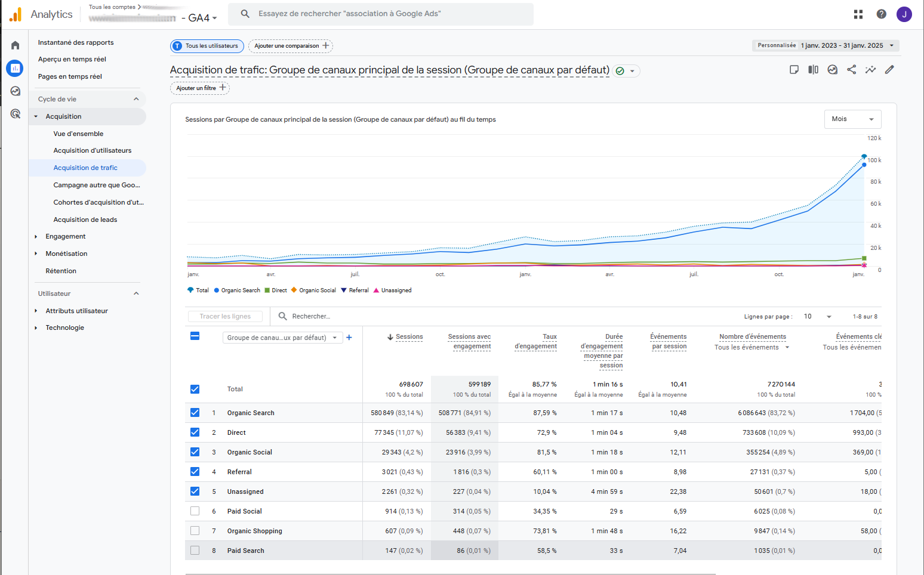Image resolution: width=924 pixels, height=575 pixels.
Task: Toggle the Organic Social legend orange marker
Action: (294, 290)
